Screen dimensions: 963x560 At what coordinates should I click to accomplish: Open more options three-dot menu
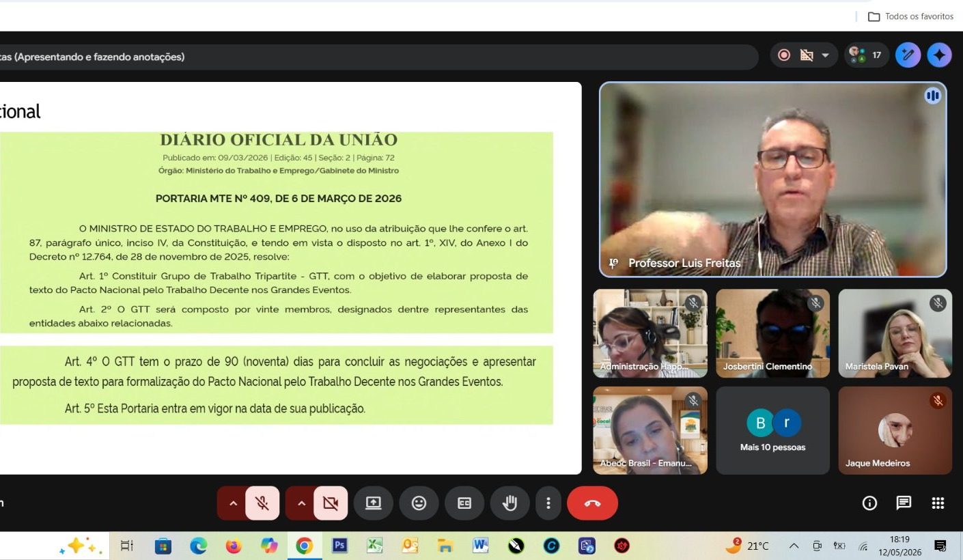(548, 503)
